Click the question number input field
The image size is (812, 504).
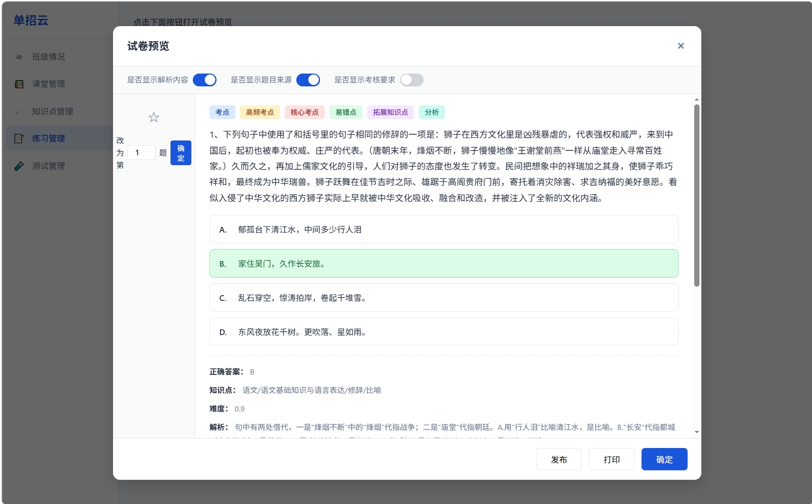(142, 153)
